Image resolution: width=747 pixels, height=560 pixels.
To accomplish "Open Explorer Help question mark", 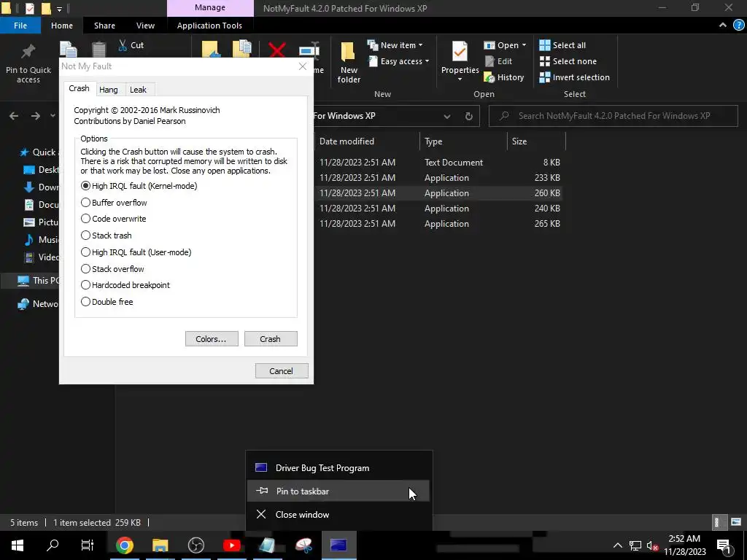I will pos(738,26).
